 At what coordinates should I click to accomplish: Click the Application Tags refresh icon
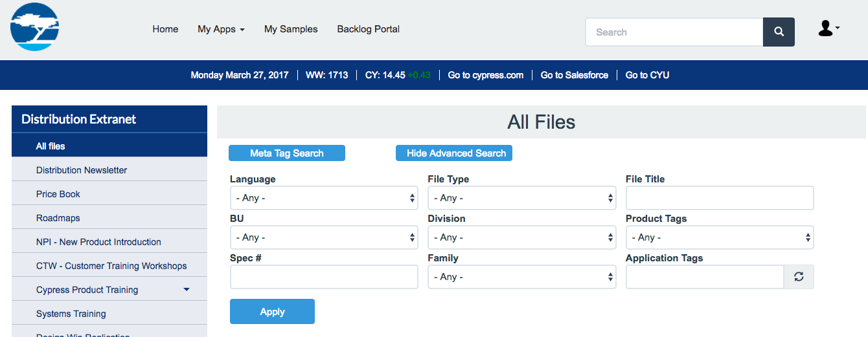[799, 277]
